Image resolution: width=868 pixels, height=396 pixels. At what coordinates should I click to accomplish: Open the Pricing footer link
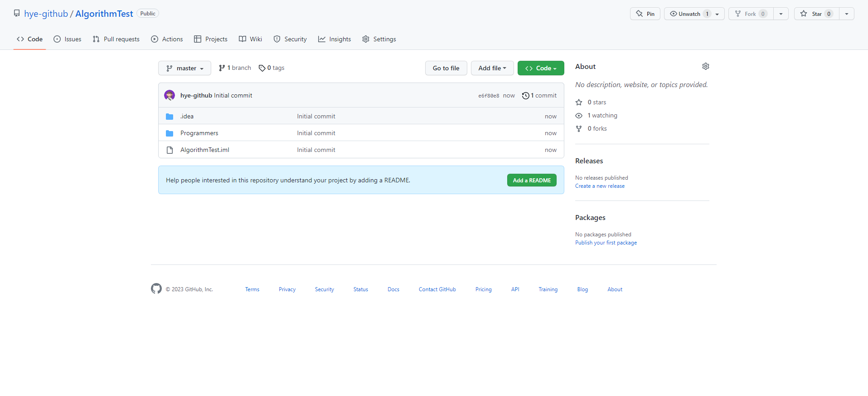tap(484, 289)
